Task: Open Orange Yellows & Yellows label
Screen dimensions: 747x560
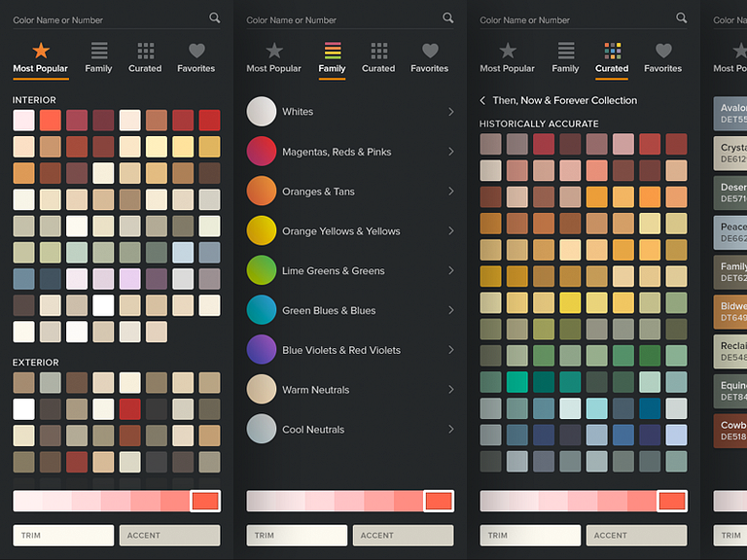Action: [x=341, y=231]
